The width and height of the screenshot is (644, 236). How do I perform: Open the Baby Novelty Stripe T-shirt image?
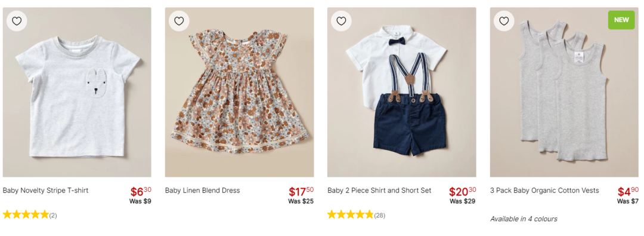77,92
